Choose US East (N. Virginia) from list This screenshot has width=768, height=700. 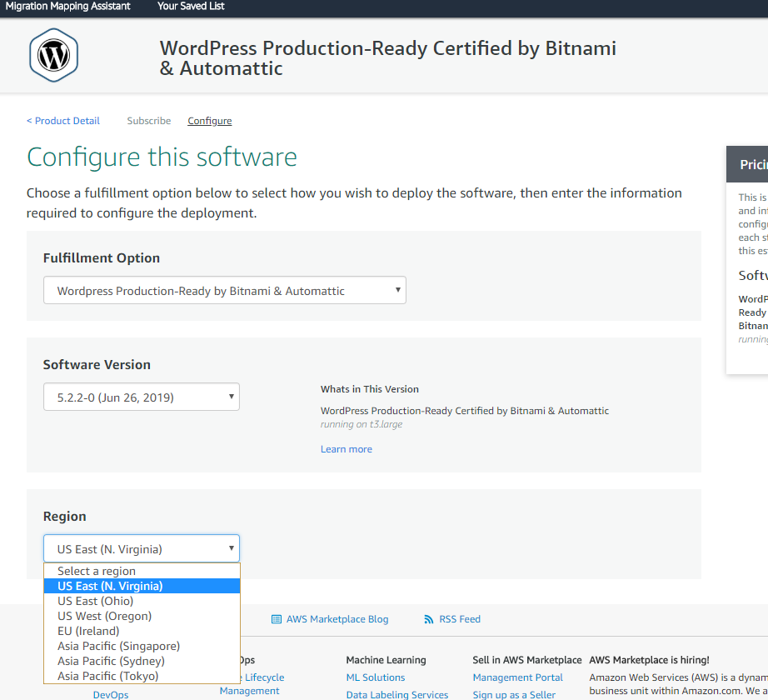click(x=142, y=586)
